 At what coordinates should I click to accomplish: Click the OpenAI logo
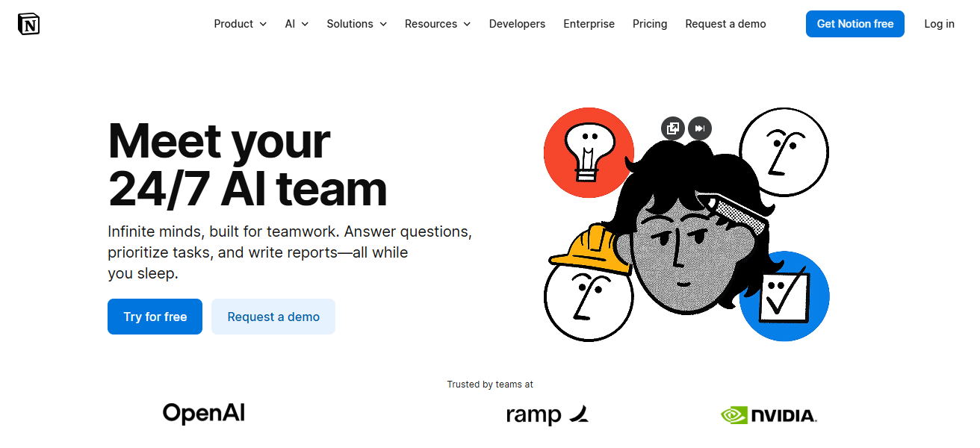(204, 413)
